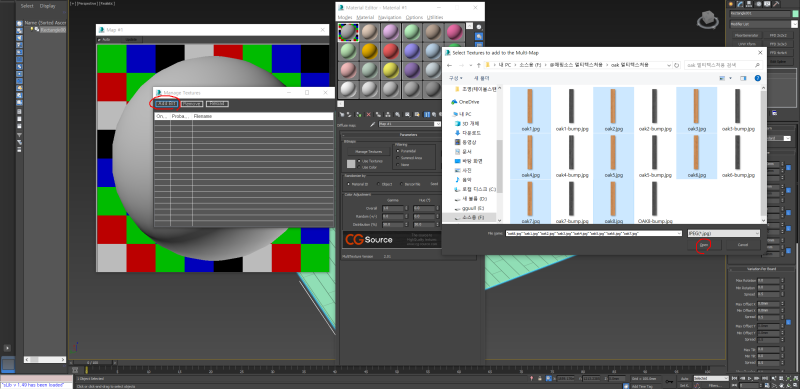Select OAK8-bump.jpg file thumbnail
800x389 pixels.
pos(655,198)
